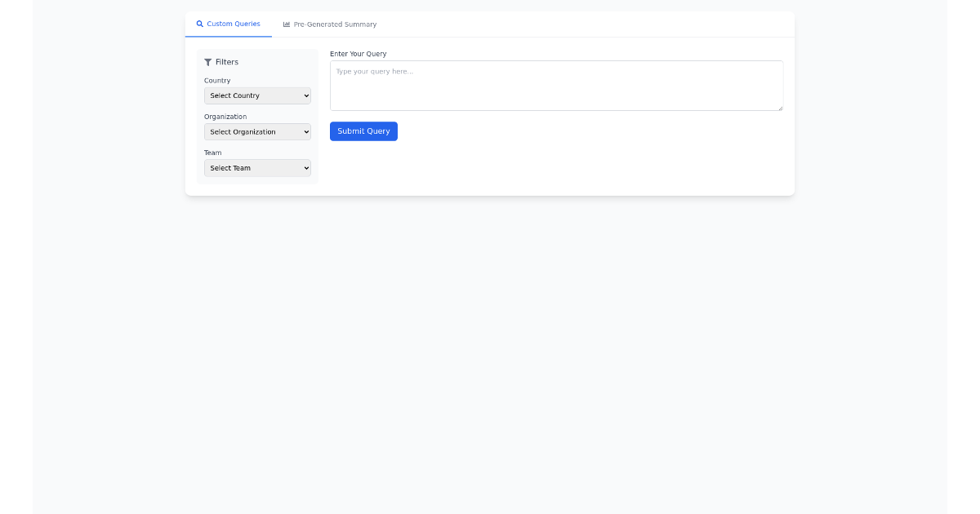This screenshot has height=514, width=980.
Task: Open the Select Team dropdown
Action: point(257,168)
